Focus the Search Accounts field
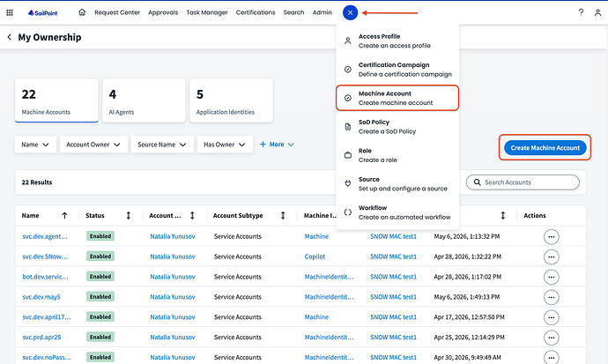This screenshot has width=608, height=364. [x=523, y=182]
